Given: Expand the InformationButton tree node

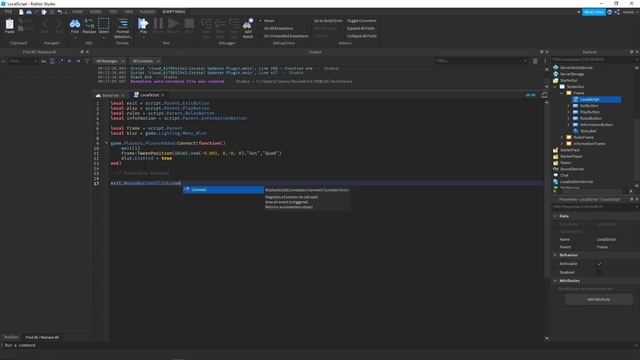Looking at the screenshot, I should [568, 124].
